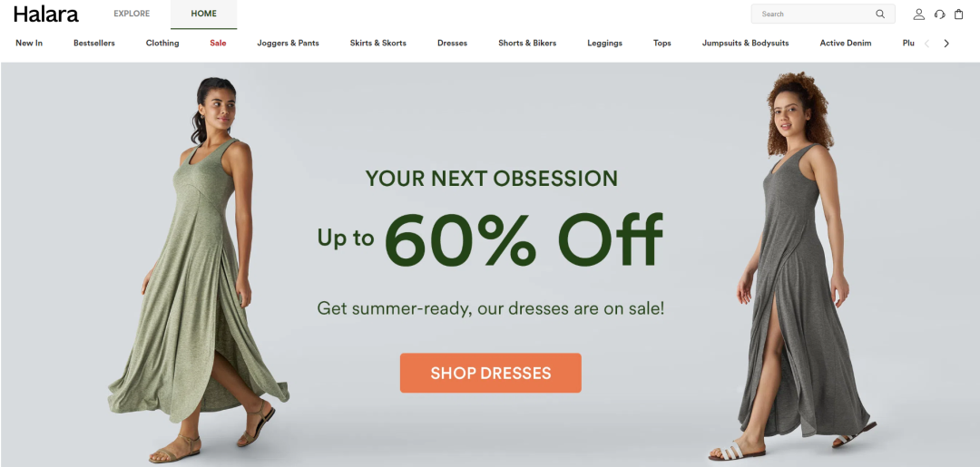Select the HOME tab
Viewport: 980px width, 467px height.
(x=204, y=14)
